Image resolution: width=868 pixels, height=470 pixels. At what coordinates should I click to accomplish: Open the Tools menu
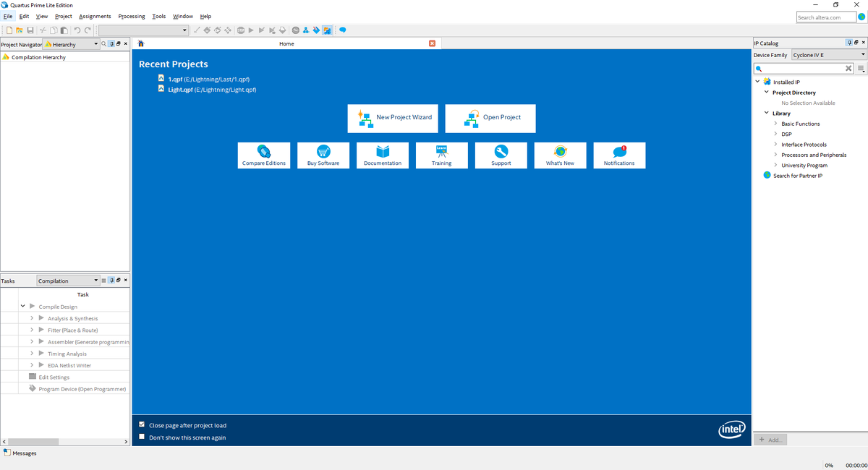[x=159, y=16]
